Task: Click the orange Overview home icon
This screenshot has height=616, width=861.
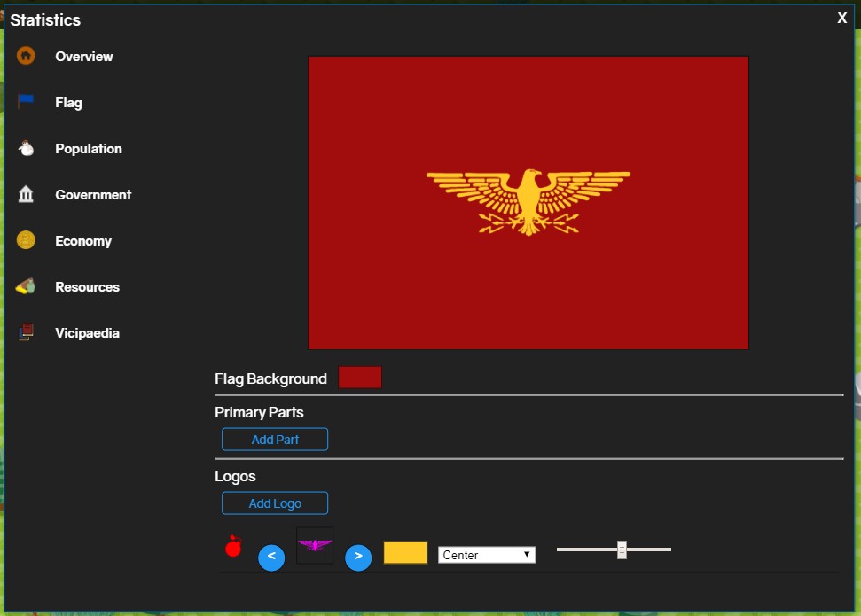Action: (26, 56)
